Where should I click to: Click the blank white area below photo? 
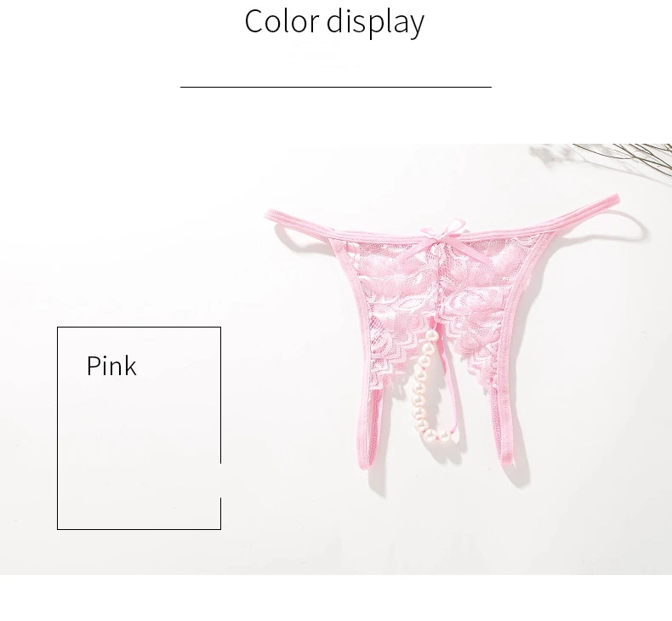[336, 598]
